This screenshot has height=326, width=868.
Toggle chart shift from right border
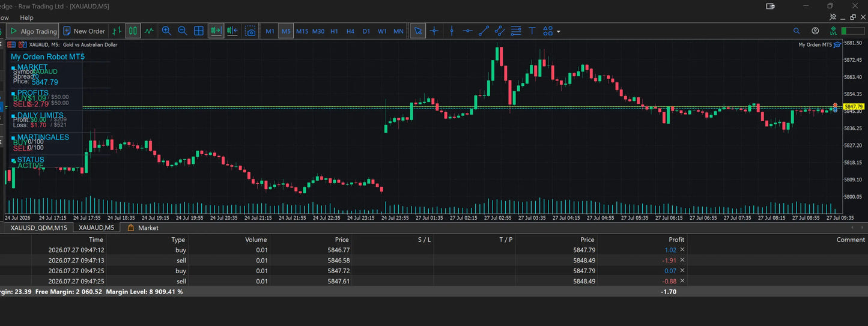[x=232, y=31]
